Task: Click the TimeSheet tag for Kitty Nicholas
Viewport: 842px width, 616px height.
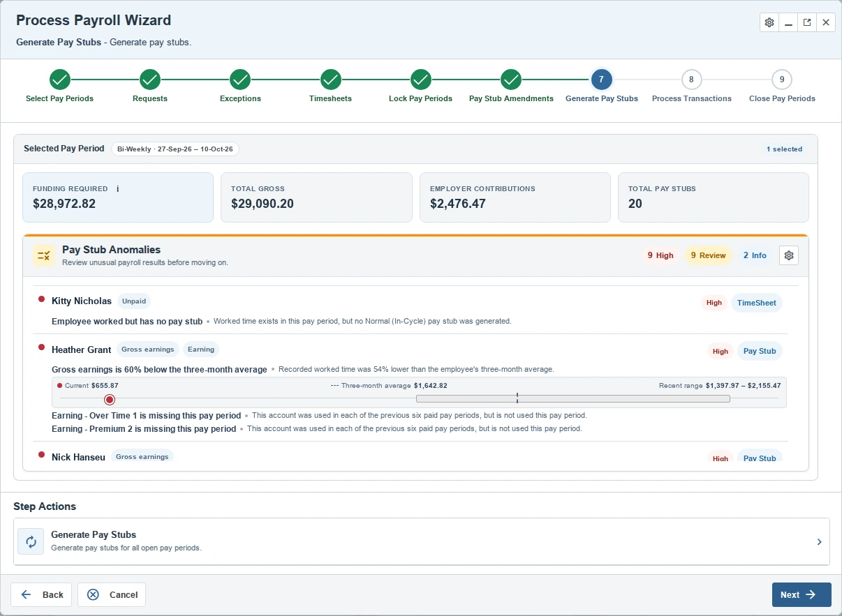Action: click(x=757, y=303)
